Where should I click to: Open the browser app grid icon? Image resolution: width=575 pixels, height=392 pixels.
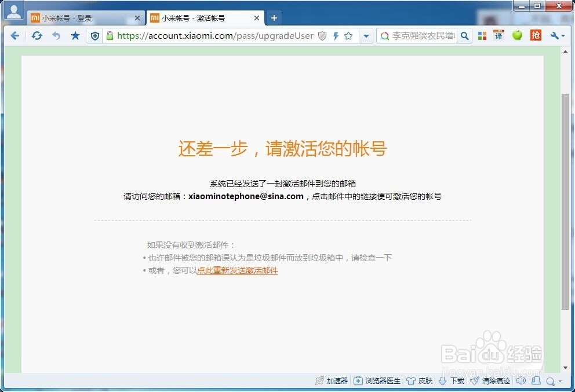[x=482, y=35]
